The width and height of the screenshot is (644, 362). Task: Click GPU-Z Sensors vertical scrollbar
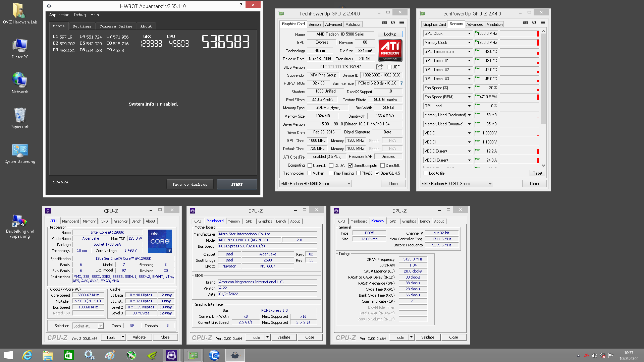pyautogui.click(x=543, y=79)
